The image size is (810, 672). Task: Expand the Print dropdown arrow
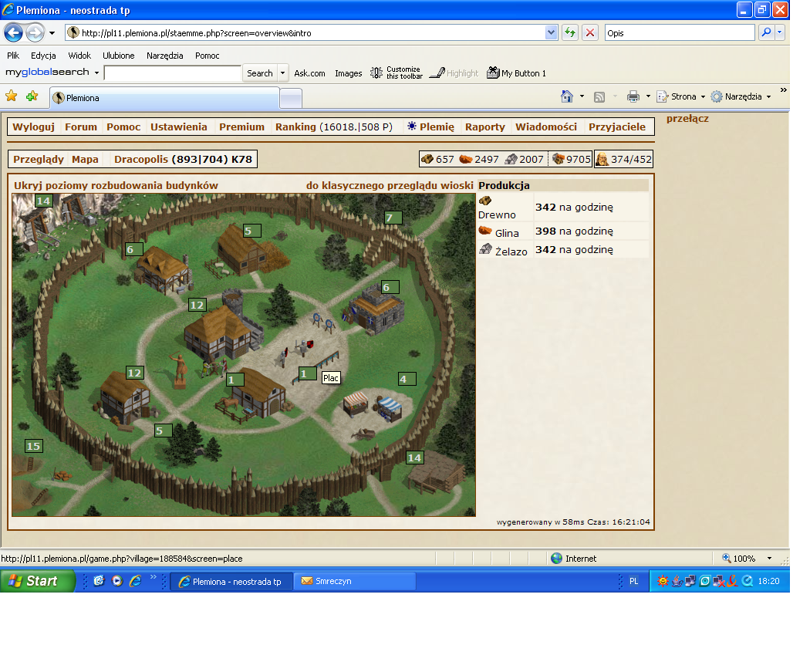648,96
